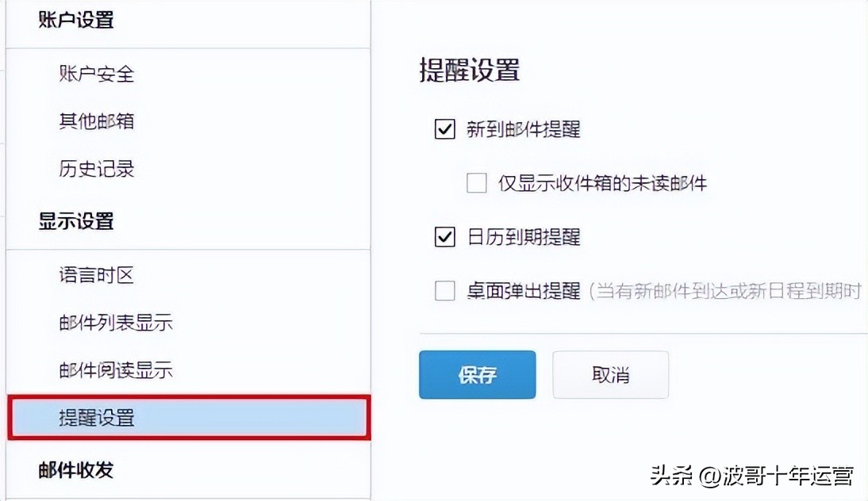Enable 卓面弹出提醒 desktop popup
Image resolution: width=868 pixels, height=501 pixels.
444,291
